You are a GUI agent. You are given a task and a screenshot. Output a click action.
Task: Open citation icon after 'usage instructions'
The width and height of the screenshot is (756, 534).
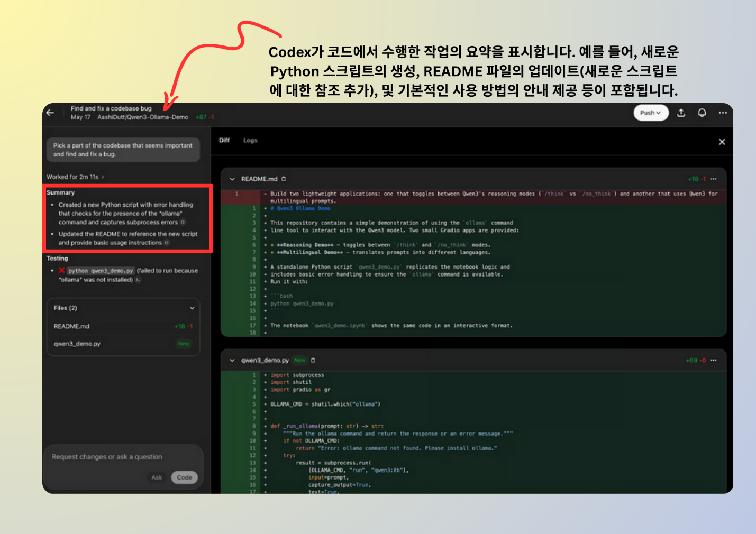(167, 243)
